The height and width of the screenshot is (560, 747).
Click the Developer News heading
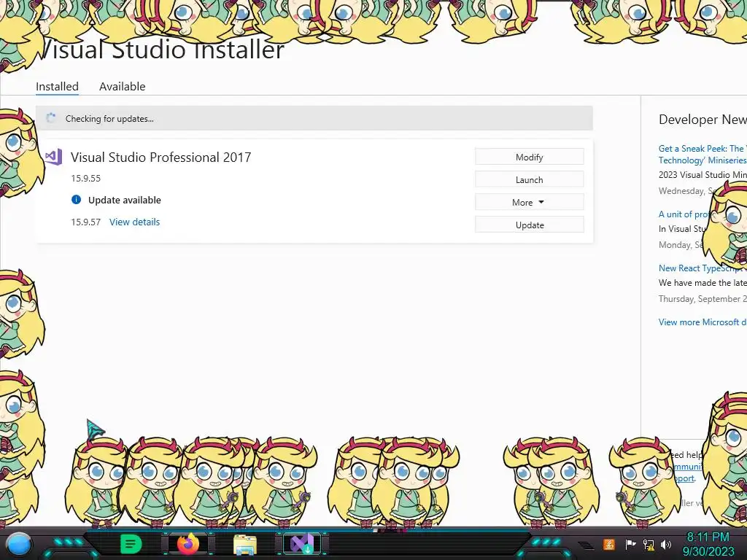[703, 120]
